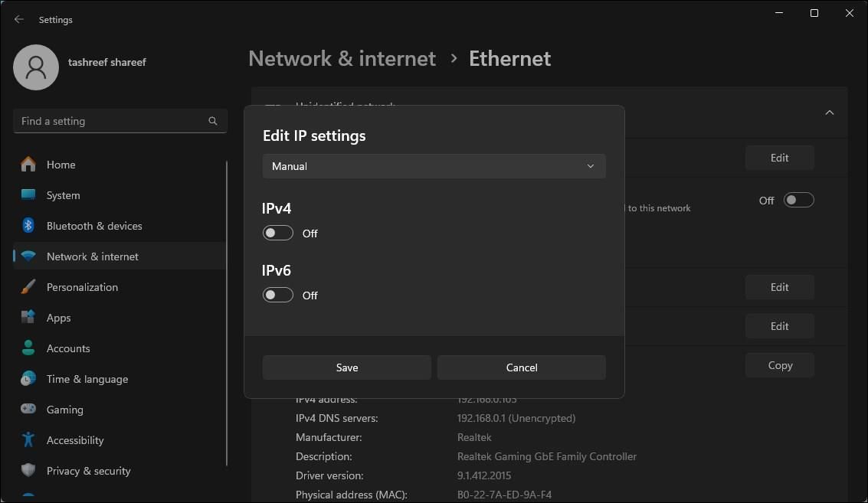Go back using the back arrow
Screen dimensions: 868x503
coord(19,19)
